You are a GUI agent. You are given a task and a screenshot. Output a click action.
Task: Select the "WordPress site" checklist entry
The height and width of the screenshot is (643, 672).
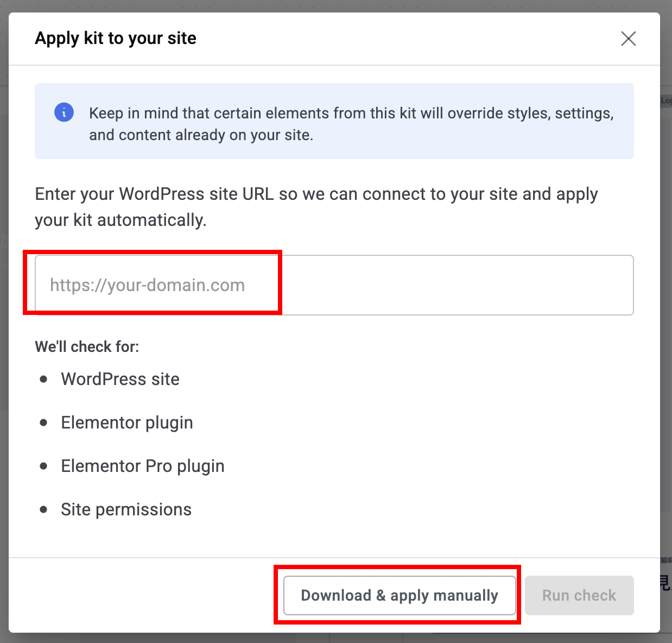[121, 379]
